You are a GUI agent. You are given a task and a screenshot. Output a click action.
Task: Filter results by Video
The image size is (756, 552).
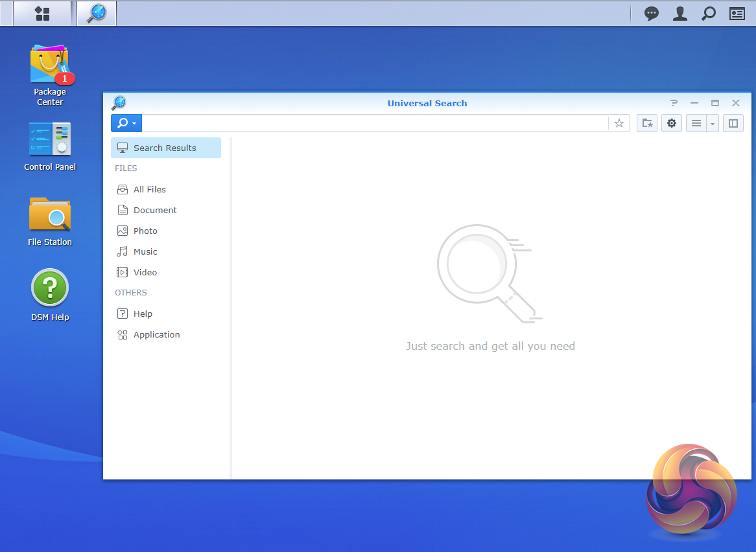[x=166, y=272]
